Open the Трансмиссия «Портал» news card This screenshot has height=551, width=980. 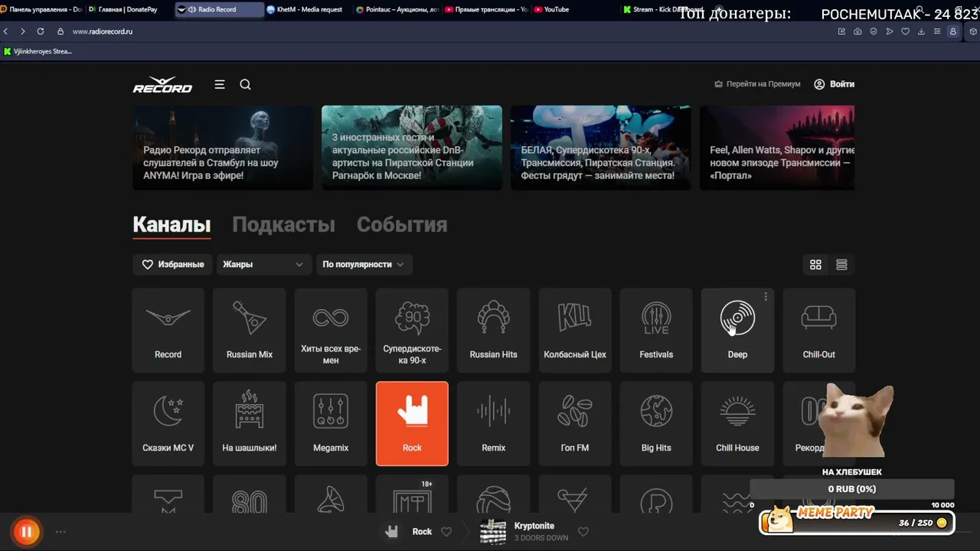[x=777, y=148]
